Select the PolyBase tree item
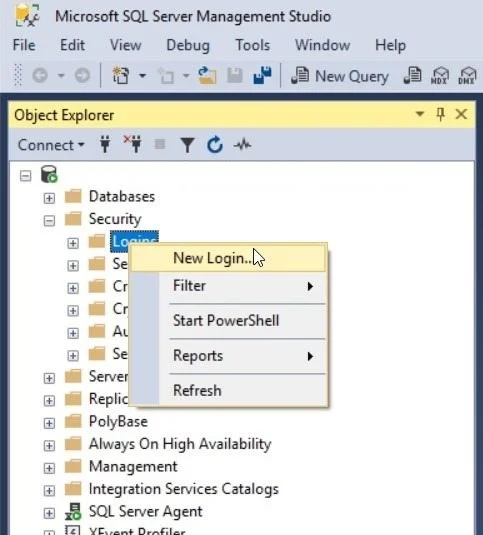The height and width of the screenshot is (535, 483). pyautogui.click(x=118, y=422)
